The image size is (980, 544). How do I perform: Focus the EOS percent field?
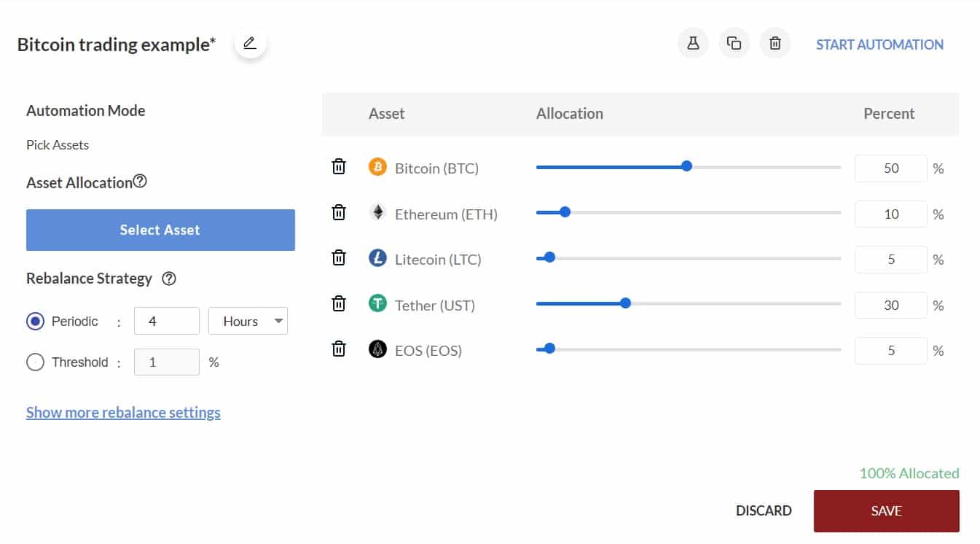(x=891, y=351)
